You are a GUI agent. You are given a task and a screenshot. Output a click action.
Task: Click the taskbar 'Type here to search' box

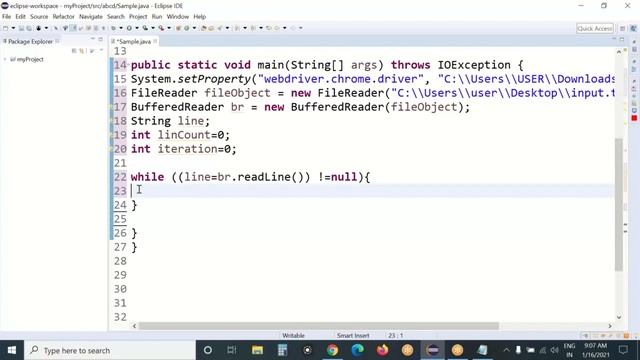pos(110,350)
